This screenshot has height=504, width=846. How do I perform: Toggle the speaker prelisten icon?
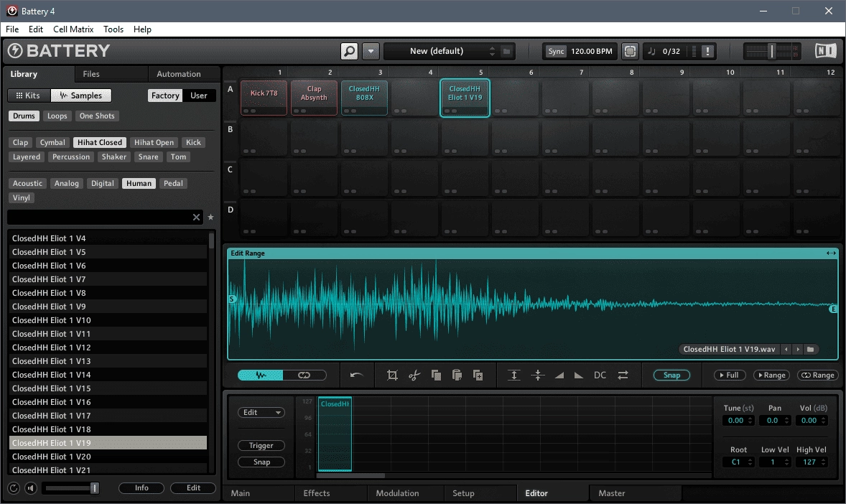point(32,488)
